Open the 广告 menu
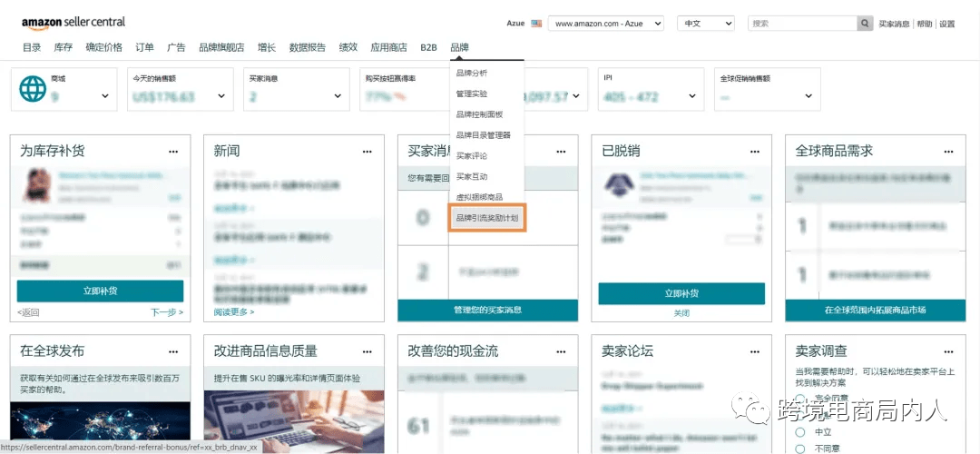This screenshot has height=454, width=980. [176, 47]
